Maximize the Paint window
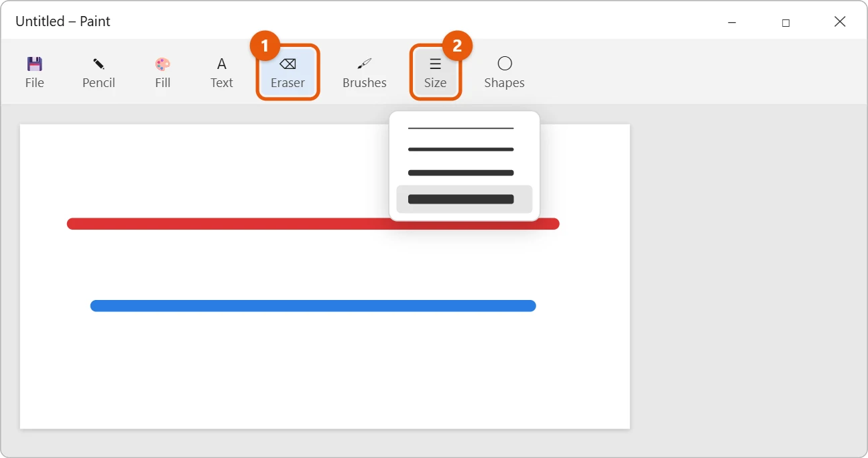Viewport: 868px width, 458px height. [x=786, y=22]
